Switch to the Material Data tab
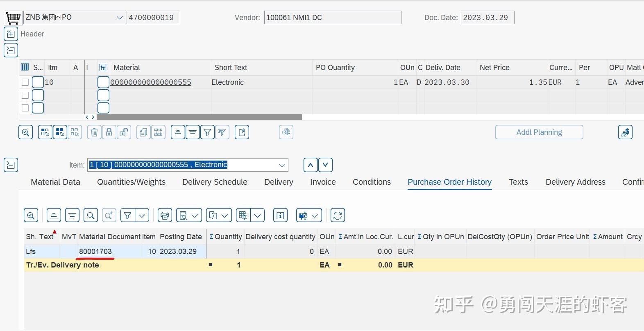 (55, 182)
